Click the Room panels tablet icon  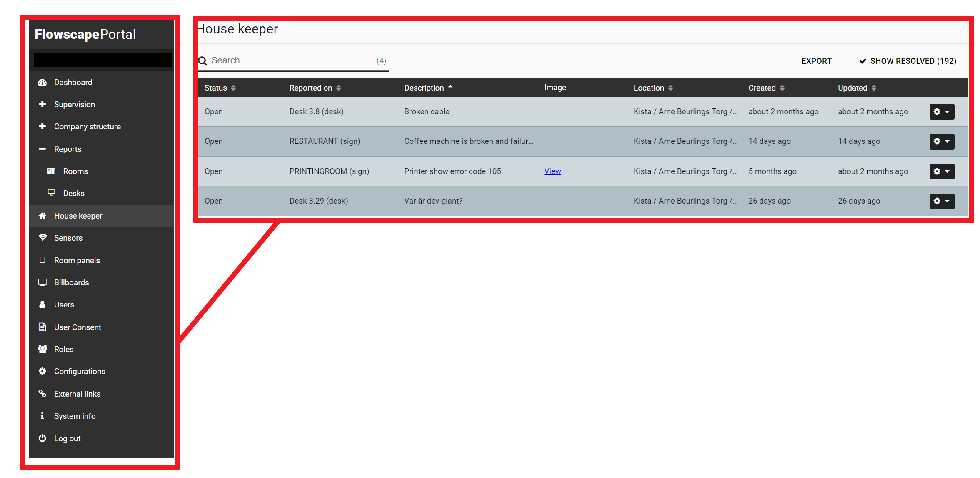[42, 260]
